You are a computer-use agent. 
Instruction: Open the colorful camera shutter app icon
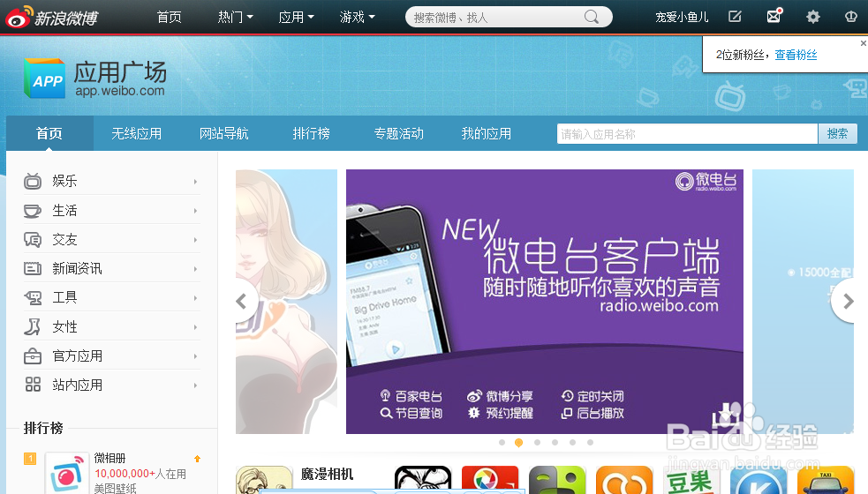click(489, 480)
